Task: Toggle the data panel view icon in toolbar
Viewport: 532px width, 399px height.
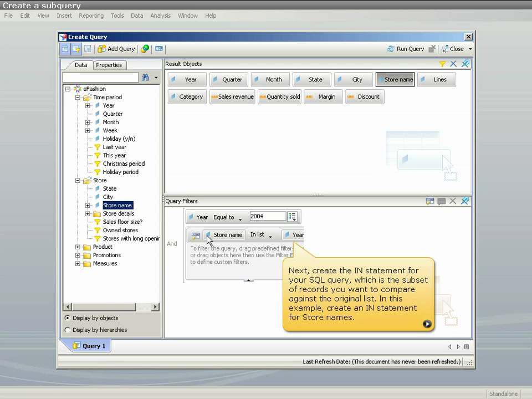Action: tap(65, 49)
